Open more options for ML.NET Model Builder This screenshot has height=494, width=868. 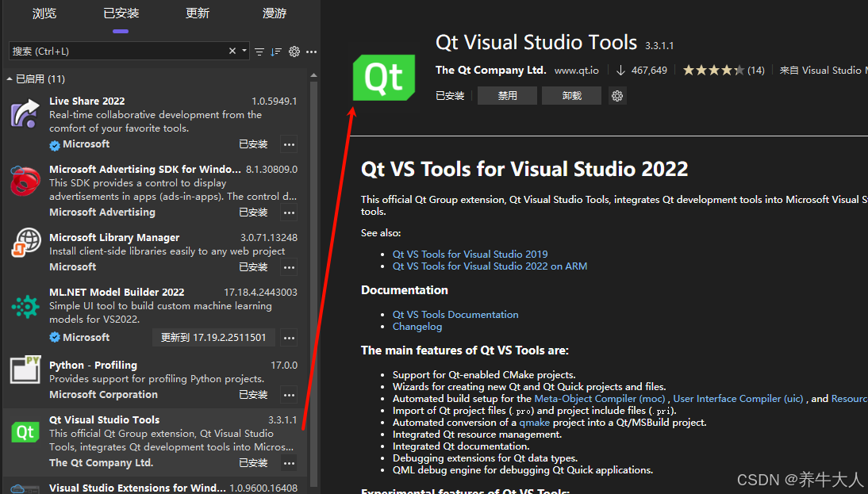click(x=289, y=338)
